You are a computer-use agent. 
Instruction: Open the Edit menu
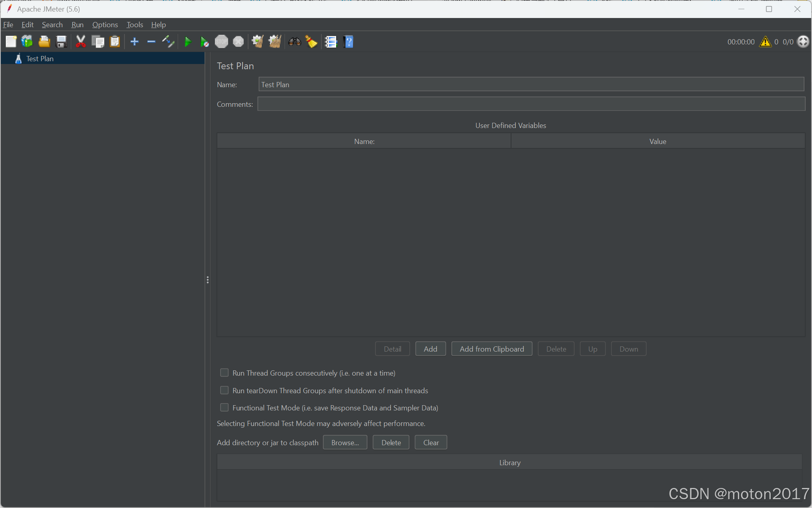[x=27, y=24]
